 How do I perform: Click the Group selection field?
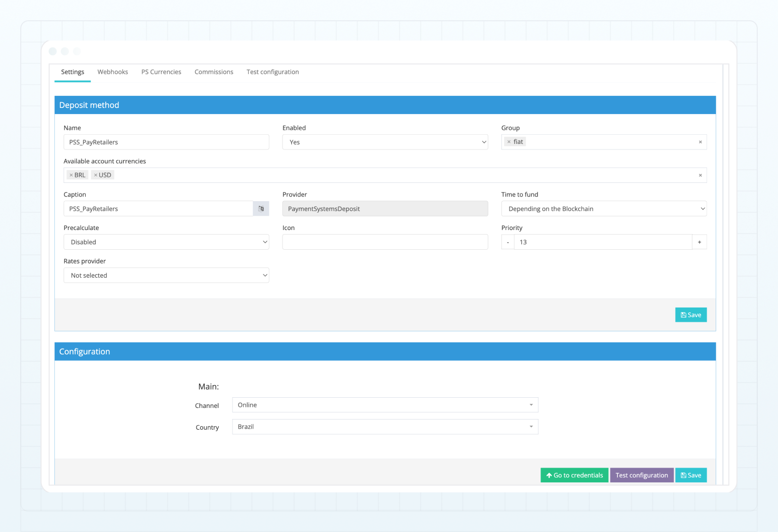click(604, 142)
